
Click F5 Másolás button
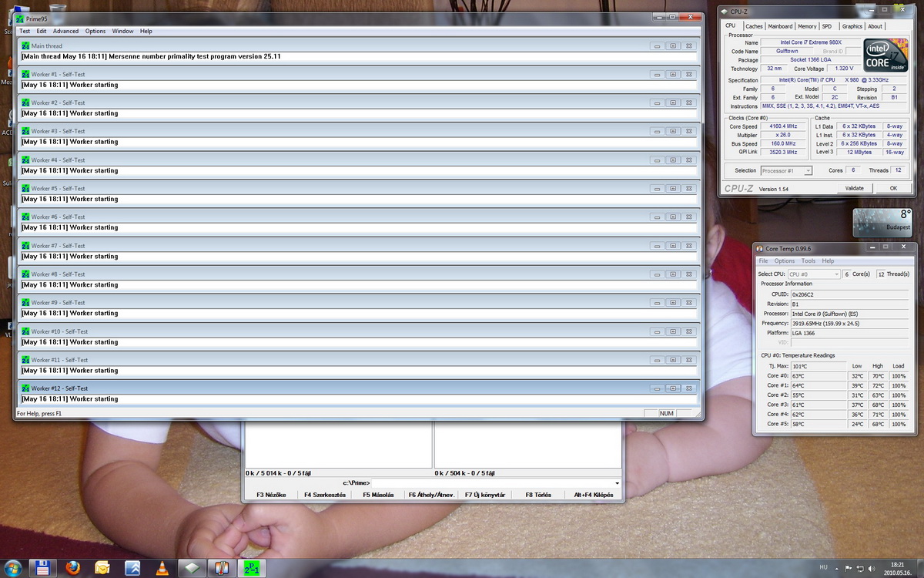(379, 495)
